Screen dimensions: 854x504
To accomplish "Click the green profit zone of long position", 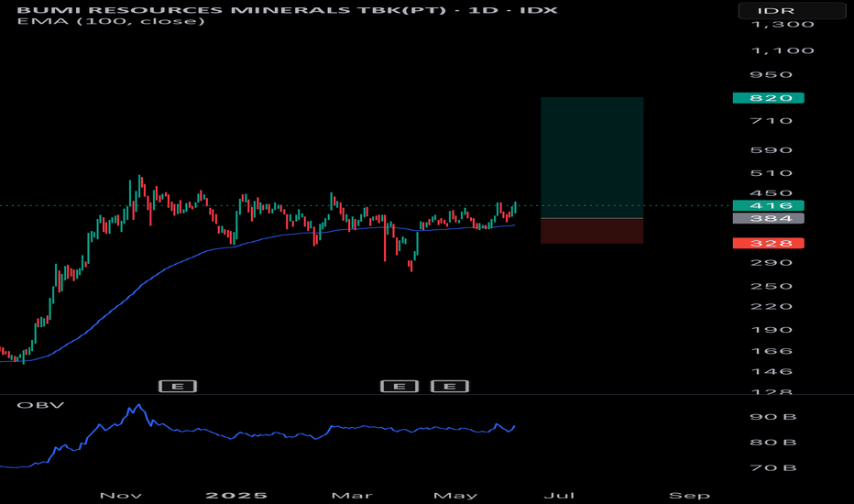I will [592, 158].
